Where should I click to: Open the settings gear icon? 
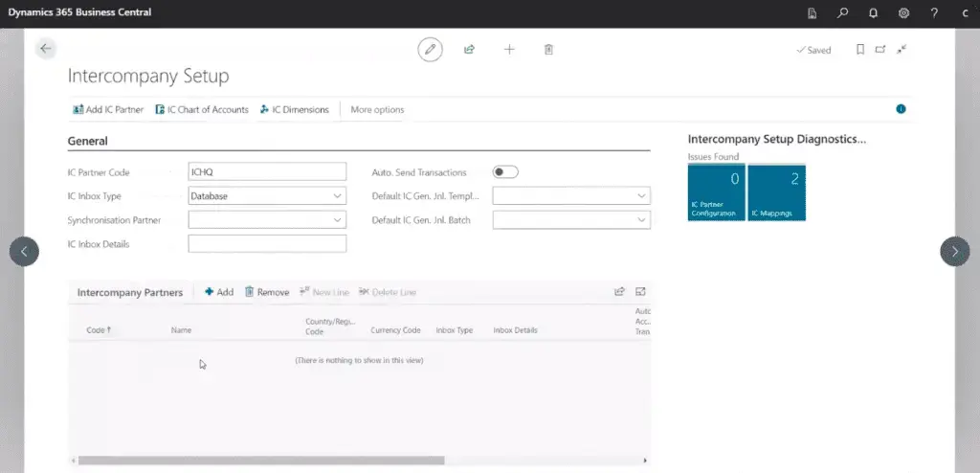pyautogui.click(x=903, y=13)
